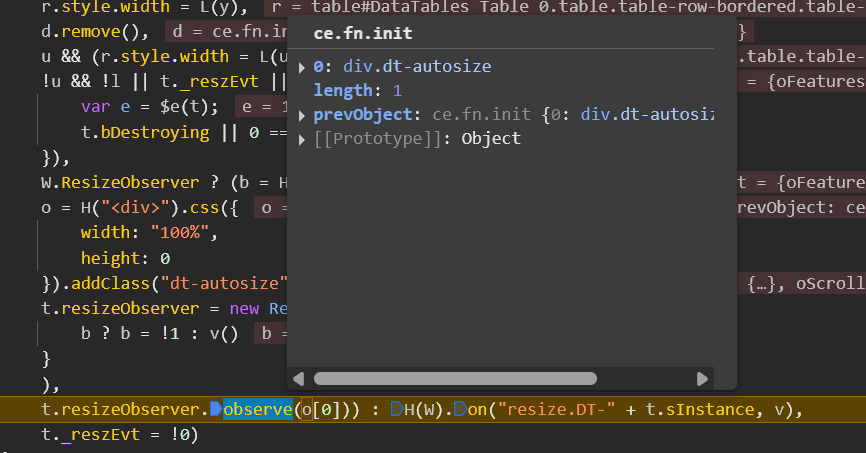Click the 'ce.fn.init' popup title
Image resolution: width=866 pixels, height=453 pixels.
363,33
